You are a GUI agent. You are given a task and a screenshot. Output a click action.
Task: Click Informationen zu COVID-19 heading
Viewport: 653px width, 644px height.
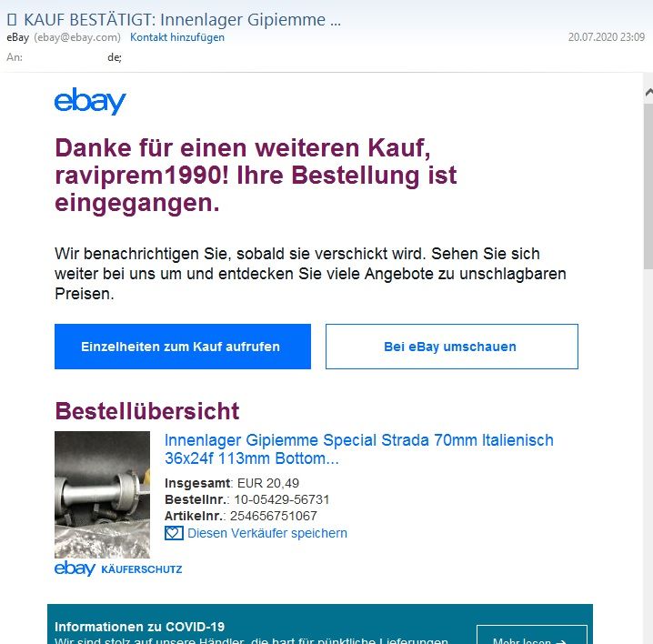click(139, 627)
